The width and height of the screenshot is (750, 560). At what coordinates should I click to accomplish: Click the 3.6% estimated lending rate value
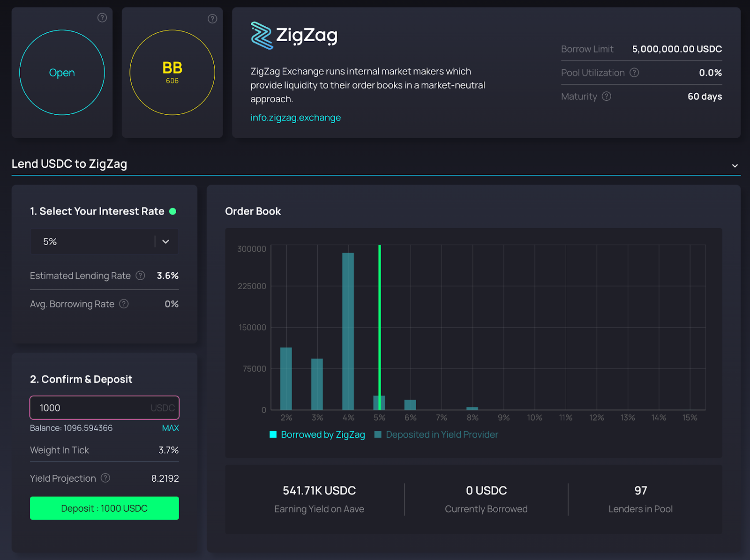[167, 276]
